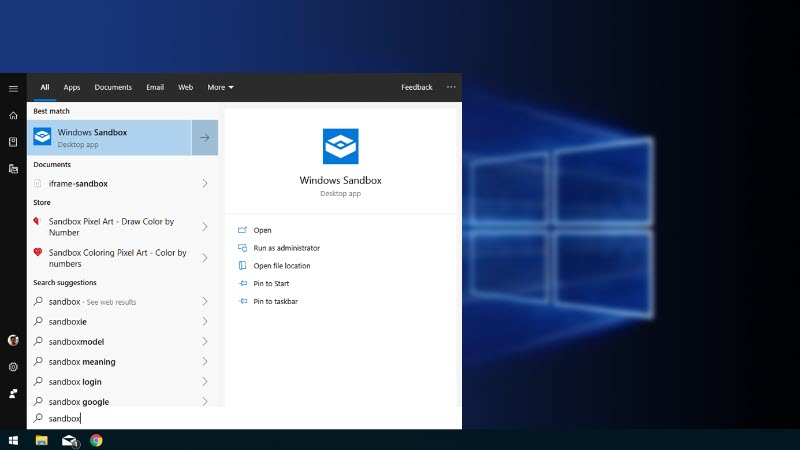Select the sandboxmodel suggestion text
The image size is (800, 450).
76,341
